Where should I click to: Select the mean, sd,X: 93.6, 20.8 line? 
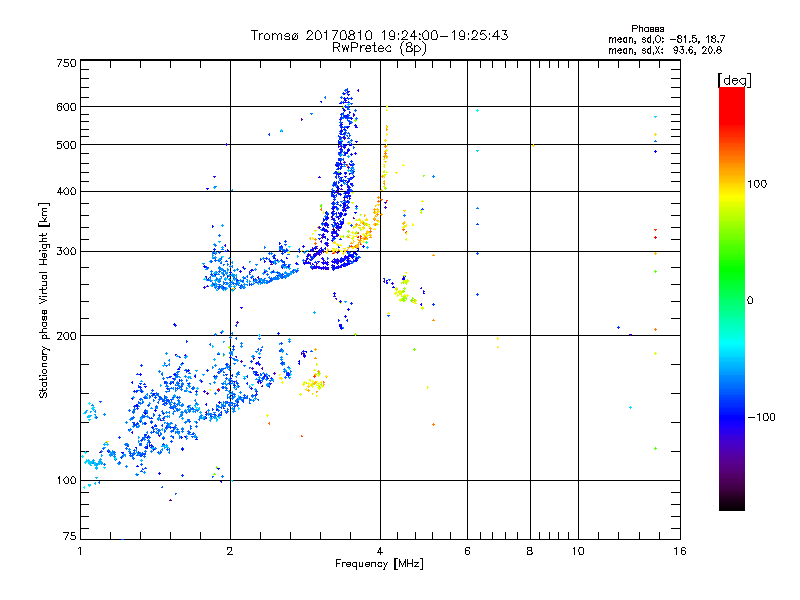click(x=665, y=50)
